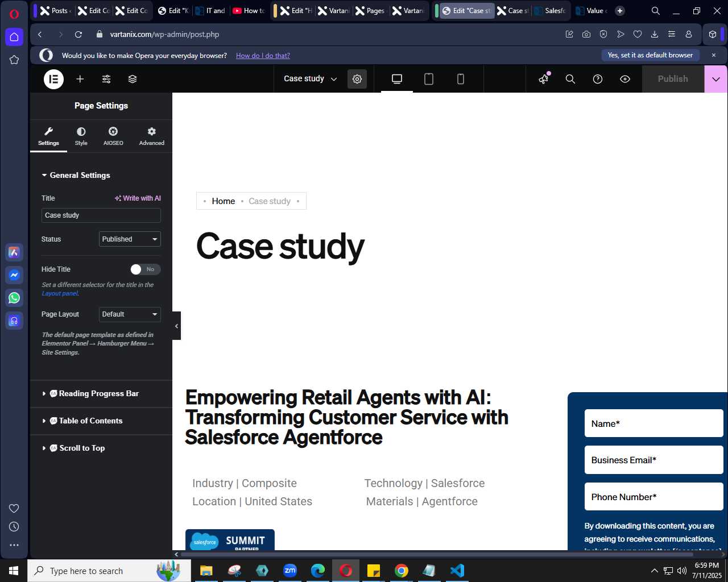Image resolution: width=728 pixels, height=582 pixels.
Task: Search the open tabs magnifier icon
Action: tap(656, 11)
